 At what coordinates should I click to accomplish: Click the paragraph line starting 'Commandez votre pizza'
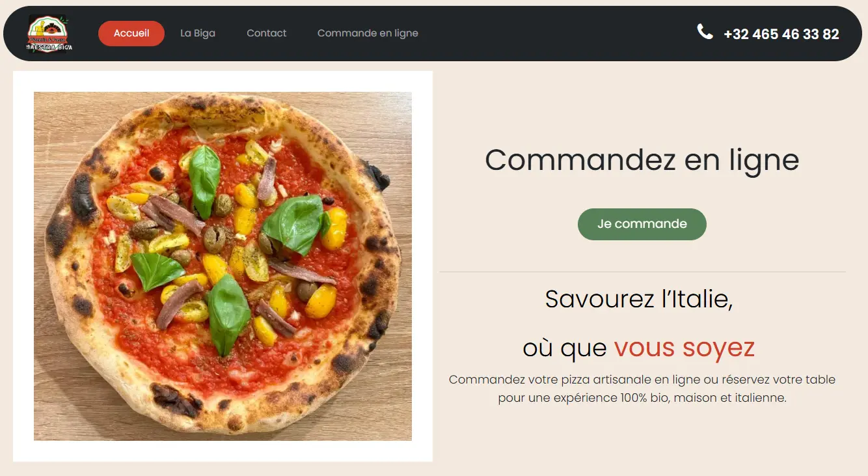tap(642, 380)
